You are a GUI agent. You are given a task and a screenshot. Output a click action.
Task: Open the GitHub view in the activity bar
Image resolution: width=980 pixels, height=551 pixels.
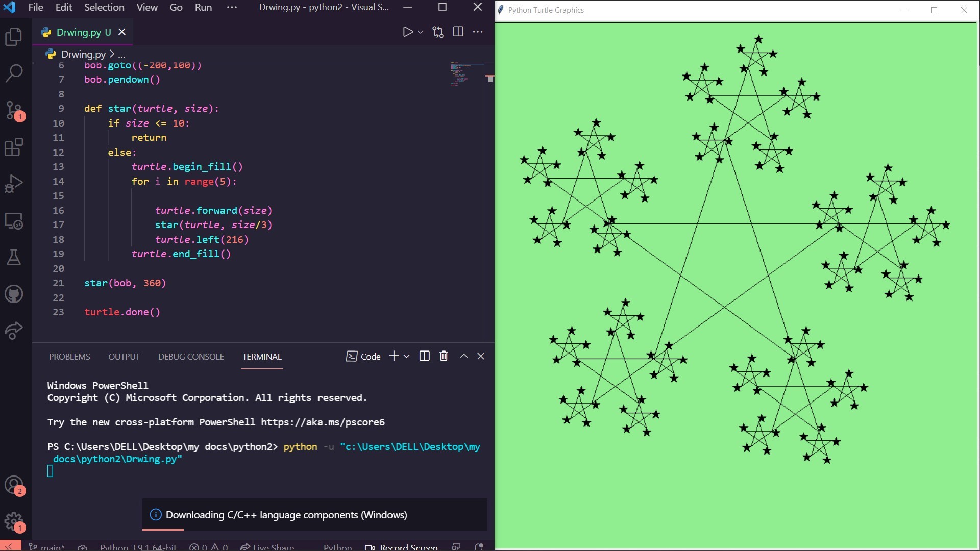tap(14, 294)
